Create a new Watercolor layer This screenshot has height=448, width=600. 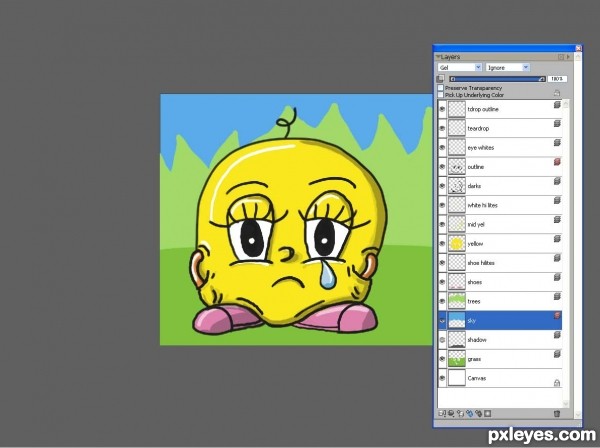tap(470, 414)
